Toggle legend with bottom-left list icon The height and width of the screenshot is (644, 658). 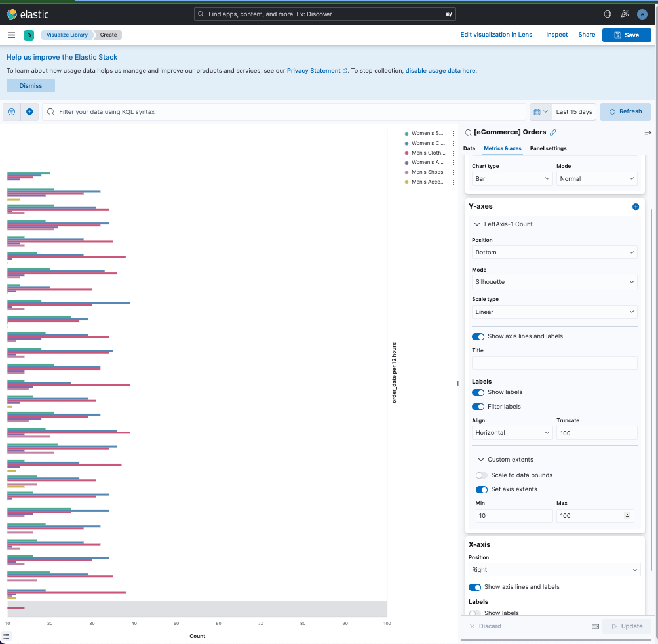click(x=7, y=636)
